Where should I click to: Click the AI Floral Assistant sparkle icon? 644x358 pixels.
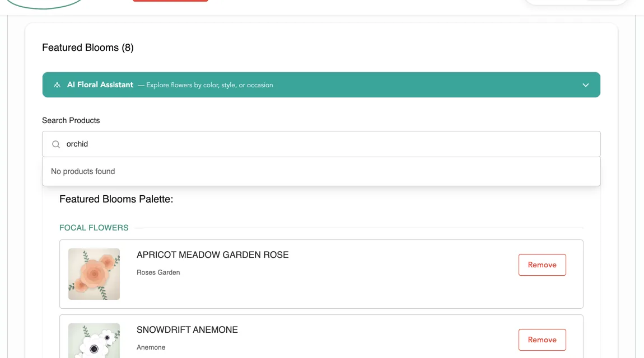pos(57,85)
